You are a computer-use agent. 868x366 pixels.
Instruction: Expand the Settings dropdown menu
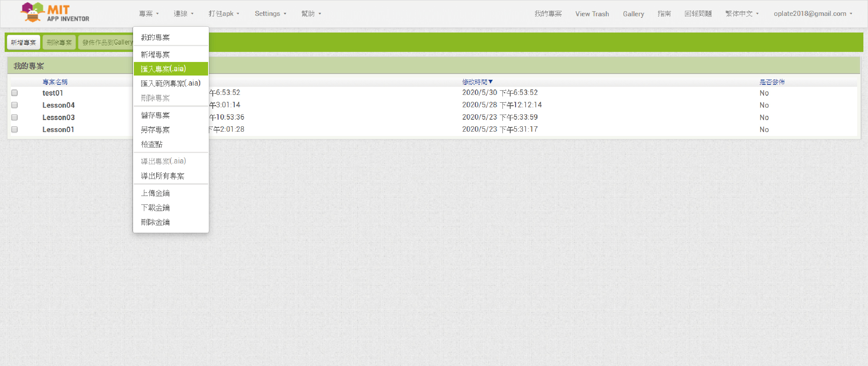click(x=270, y=14)
